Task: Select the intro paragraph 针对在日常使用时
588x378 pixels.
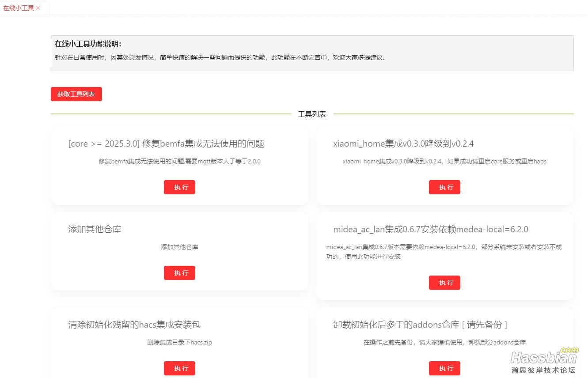Action: pos(221,57)
